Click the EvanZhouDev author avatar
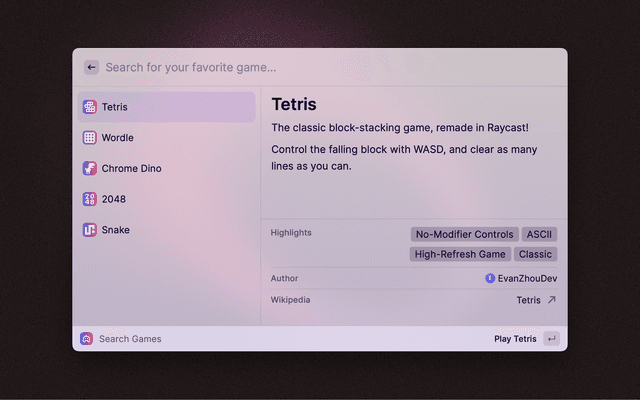 coord(490,279)
